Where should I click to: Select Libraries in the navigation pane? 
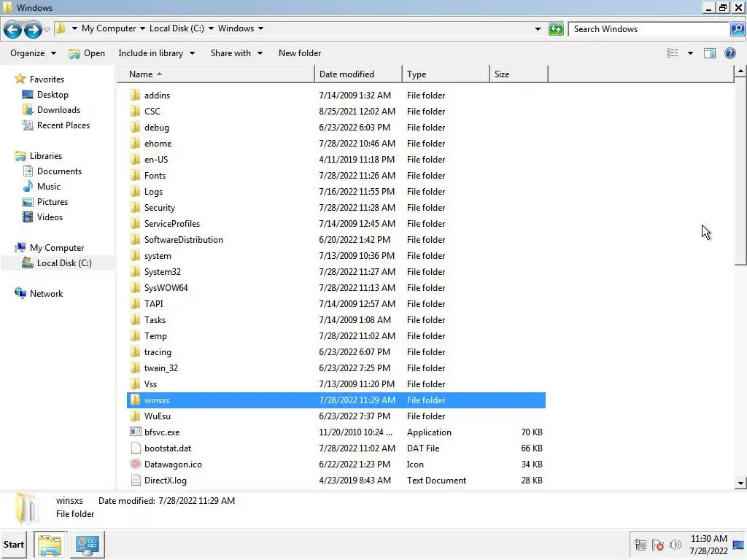coord(46,156)
